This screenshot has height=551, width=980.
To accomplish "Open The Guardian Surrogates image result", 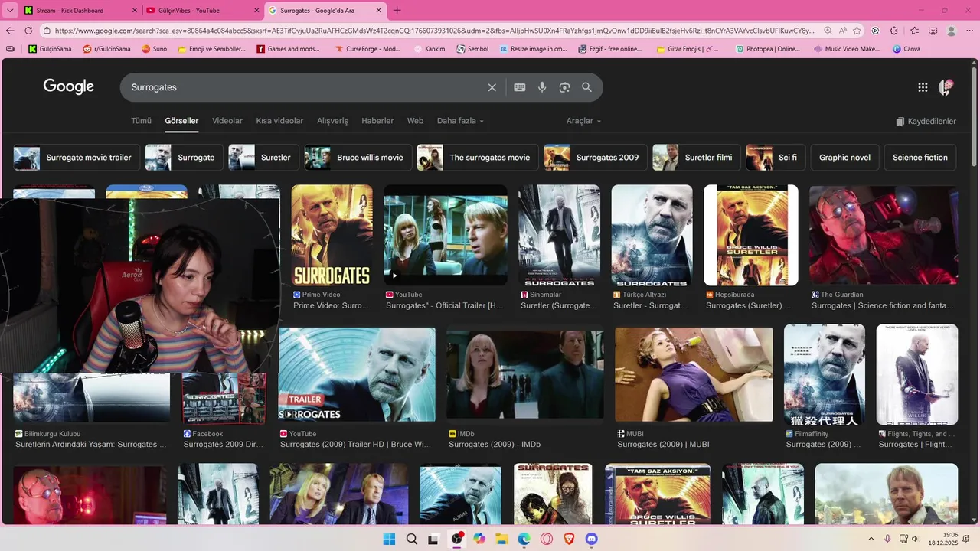I will [884, 235].
